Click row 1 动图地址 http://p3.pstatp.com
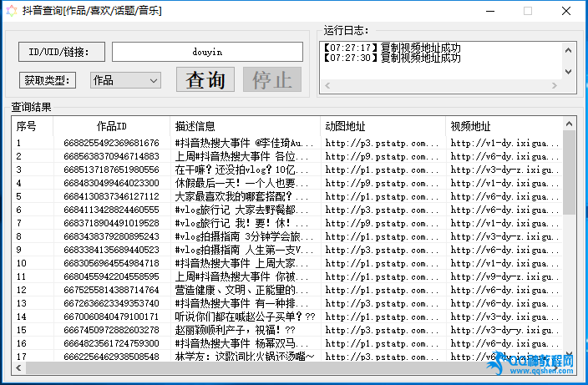The height and width of the screenshot is (385, 588). coord(382,143)
